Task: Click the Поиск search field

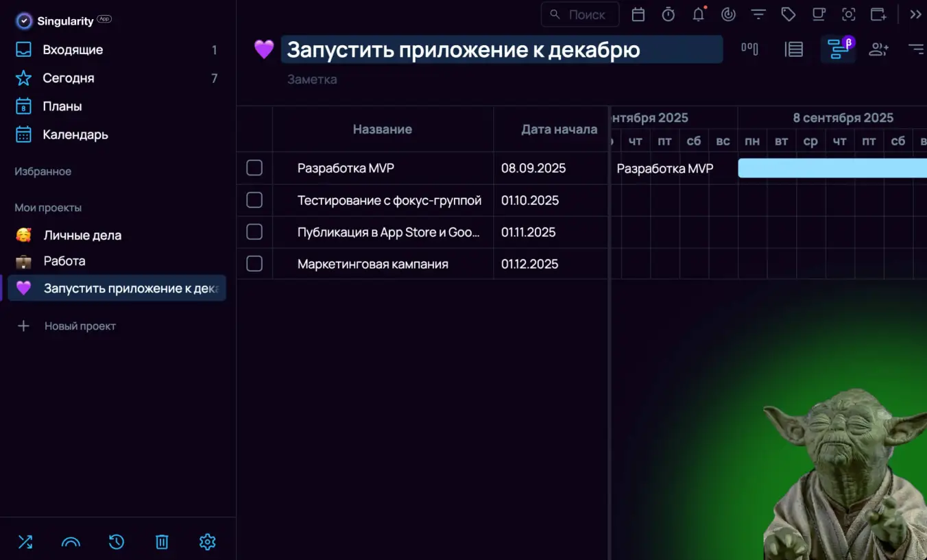Action: coord(580,14)
